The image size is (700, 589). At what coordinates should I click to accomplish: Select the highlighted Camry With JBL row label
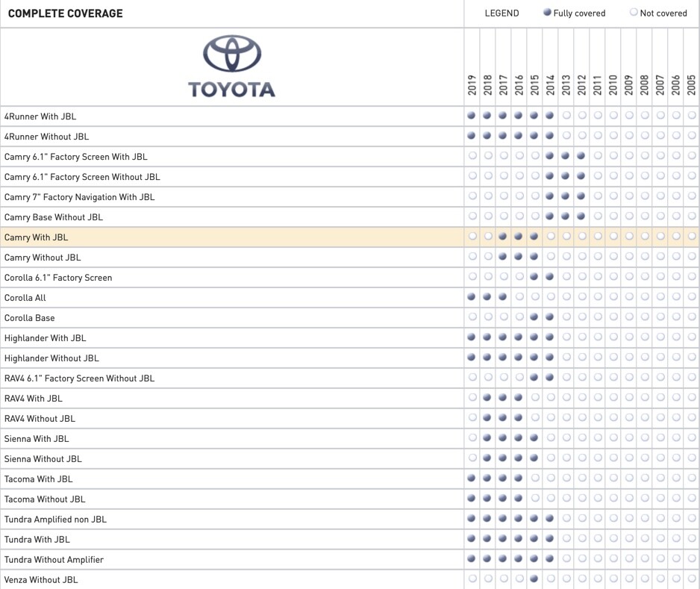point(36,237)
